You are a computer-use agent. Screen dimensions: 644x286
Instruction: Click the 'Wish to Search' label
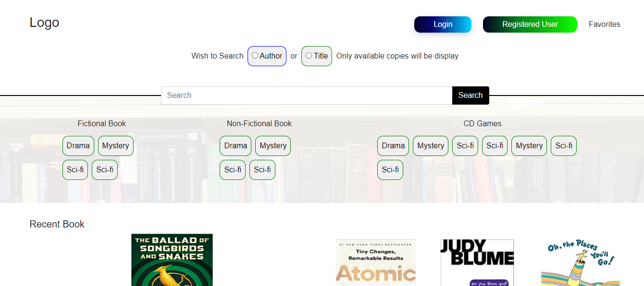(217, 56)
